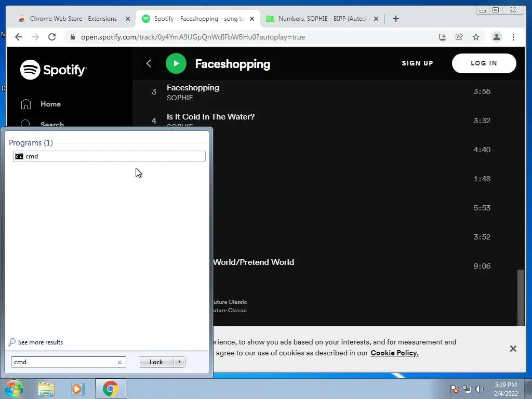
Task: Open Chrome three-dot menu
Action: click(513, 37)
